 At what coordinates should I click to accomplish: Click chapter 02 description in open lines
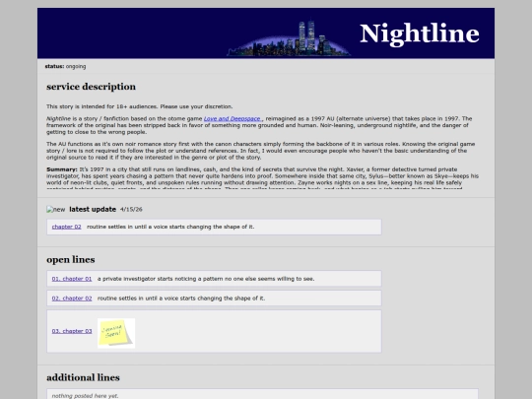181,299
